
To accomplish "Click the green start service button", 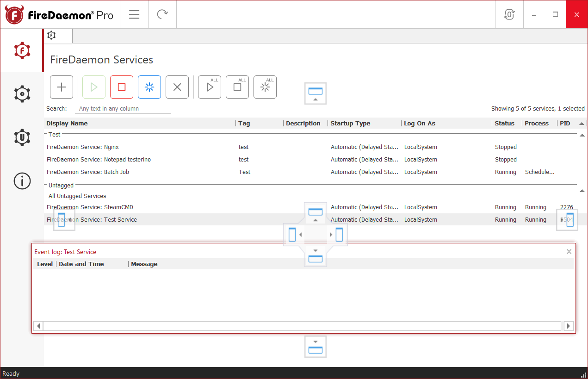I will (x=94, y=87).
